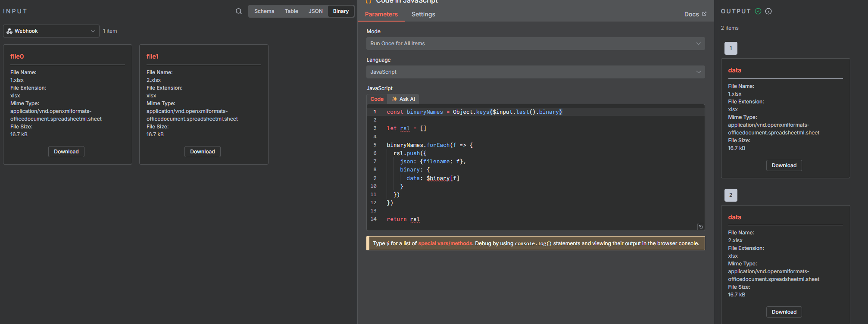The width and height of the screenshot is (868, 324).
Task: Switch input view to Table
Action: pyautogui.click(x=291, y=11)
